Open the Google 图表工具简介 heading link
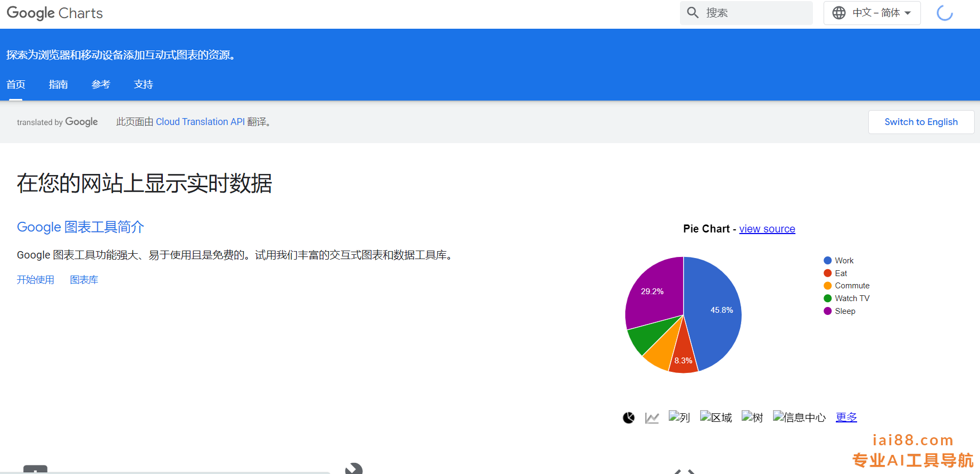Screen dimensions: 980x474 tap(80, 227)
